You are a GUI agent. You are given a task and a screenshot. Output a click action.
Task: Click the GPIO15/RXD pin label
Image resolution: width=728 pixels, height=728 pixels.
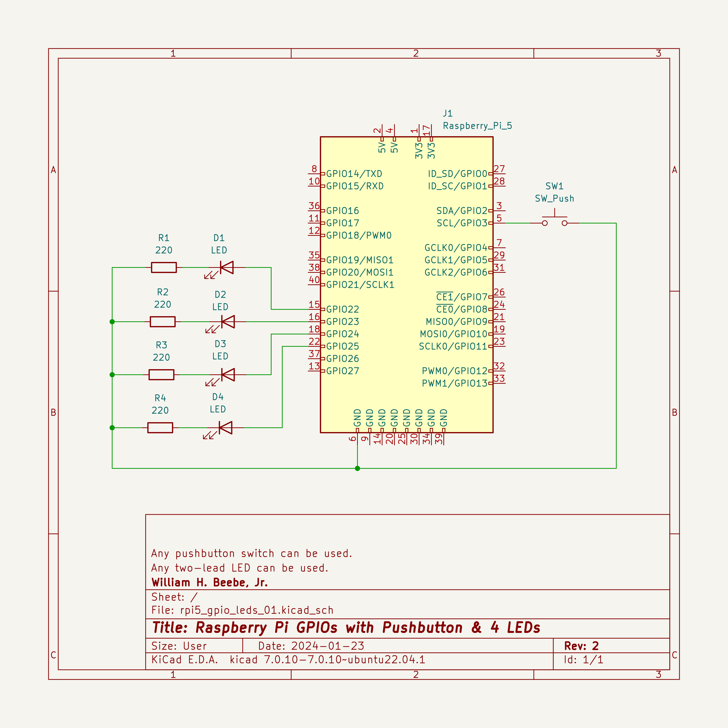click(355, 186)
